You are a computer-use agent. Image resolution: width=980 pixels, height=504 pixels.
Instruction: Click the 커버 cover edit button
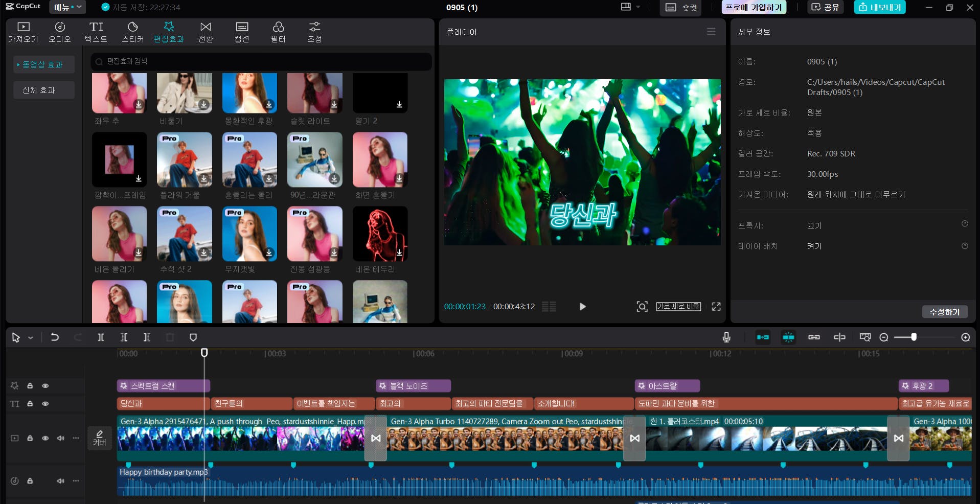(100, 438)
